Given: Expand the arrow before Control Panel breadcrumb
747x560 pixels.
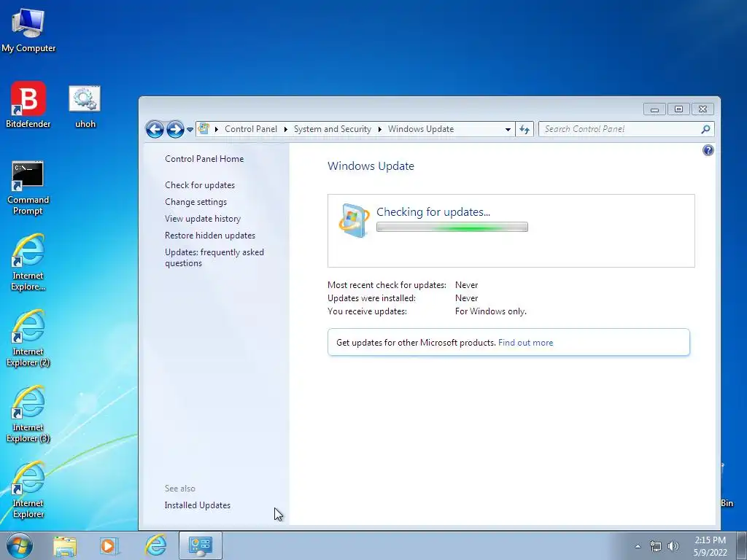Looking at the screenshot, I should coord(216,129).
